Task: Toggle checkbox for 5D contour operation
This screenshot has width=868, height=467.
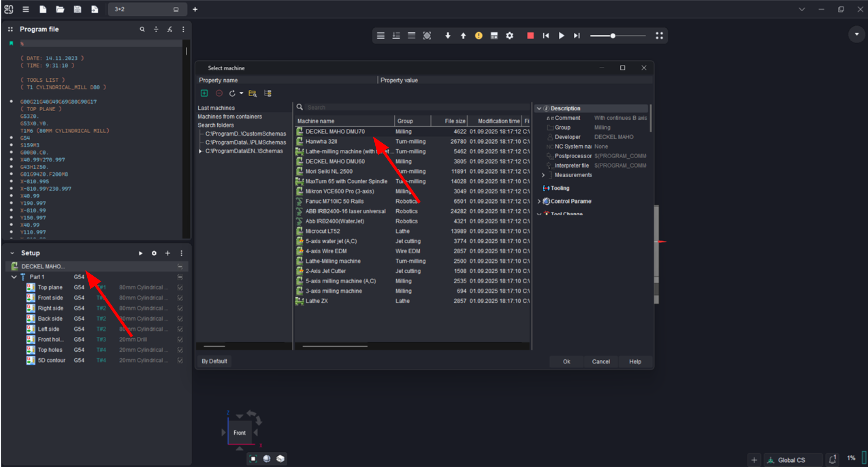Action: pos(180,360)
